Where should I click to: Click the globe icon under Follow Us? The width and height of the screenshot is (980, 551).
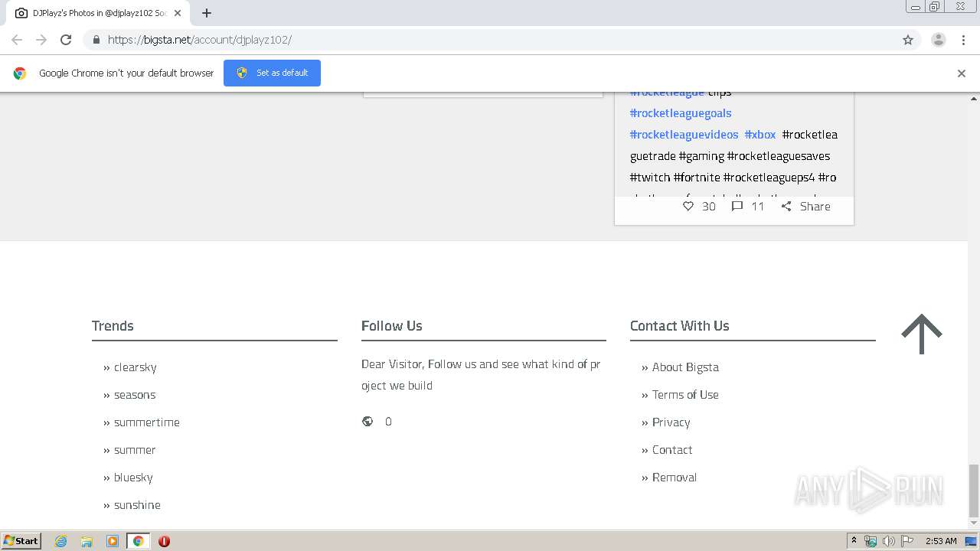pos(367,421)
